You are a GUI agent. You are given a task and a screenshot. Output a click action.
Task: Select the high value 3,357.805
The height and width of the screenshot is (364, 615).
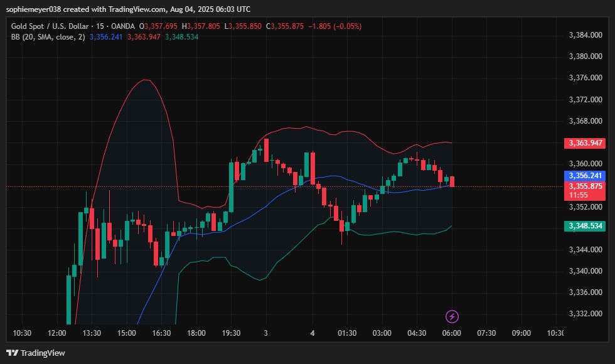pos(203,26)
